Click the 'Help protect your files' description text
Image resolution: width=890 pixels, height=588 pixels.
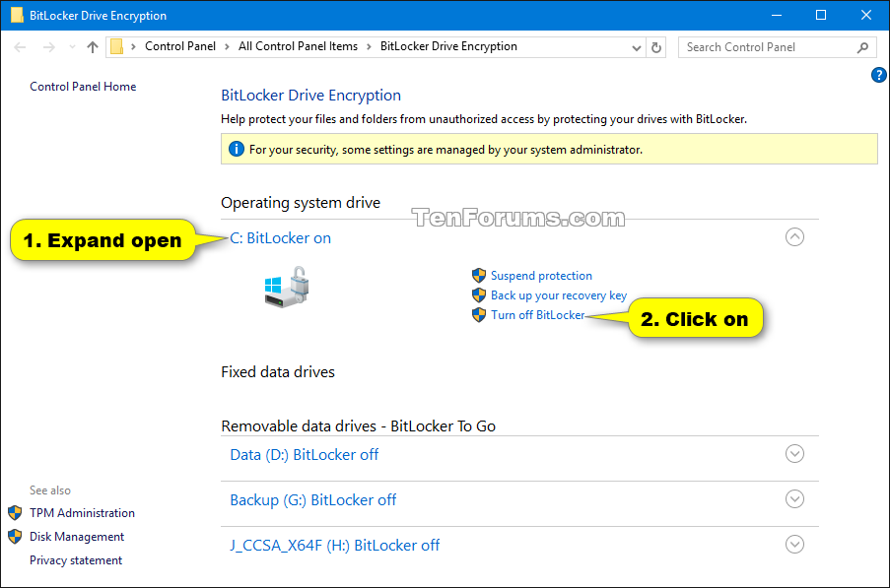(484, 119)
